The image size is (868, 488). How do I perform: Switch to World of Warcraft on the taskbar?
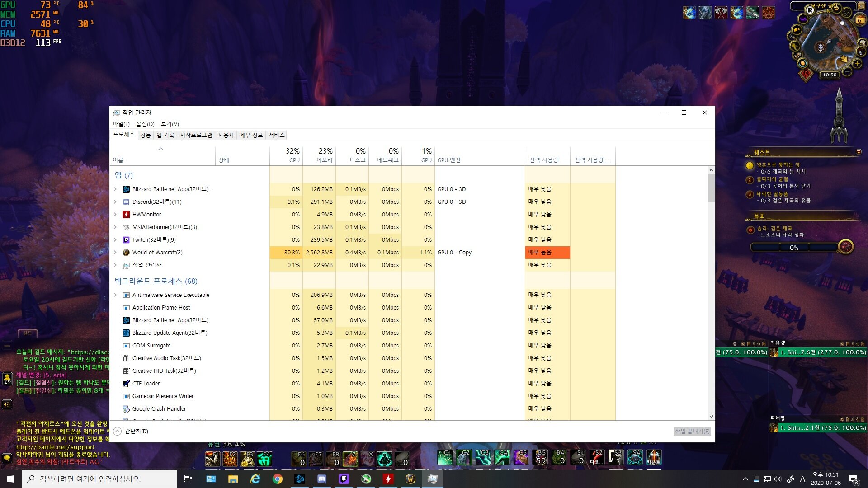click(x=410, y=479)
